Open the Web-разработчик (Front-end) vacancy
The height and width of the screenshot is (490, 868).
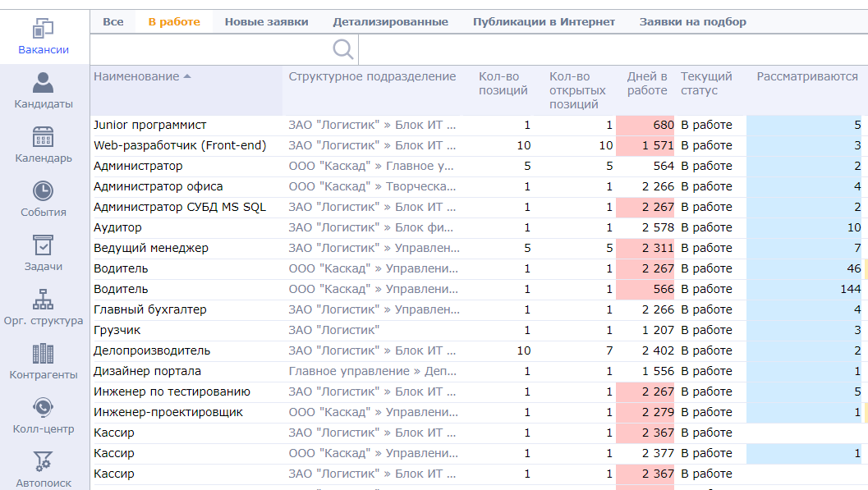tap(180, 145)
